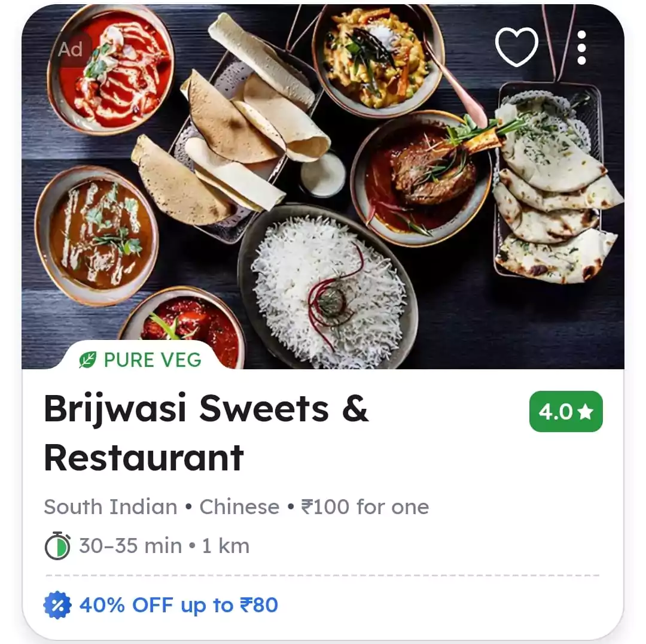Click the word Restaurant in title
The width and height of the screenshot is (646, 644).
(144, 458)
